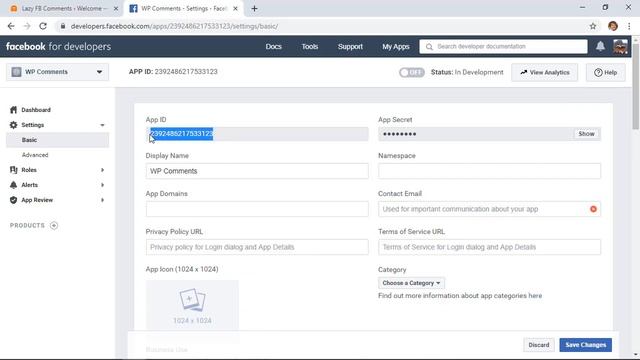Click the App Domains field
This screenshot has height=360, width=640.
point(257,209)
